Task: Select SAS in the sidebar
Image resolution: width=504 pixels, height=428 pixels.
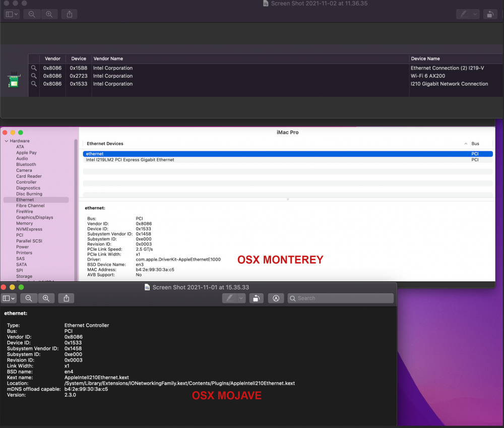Action: (20, 259)
